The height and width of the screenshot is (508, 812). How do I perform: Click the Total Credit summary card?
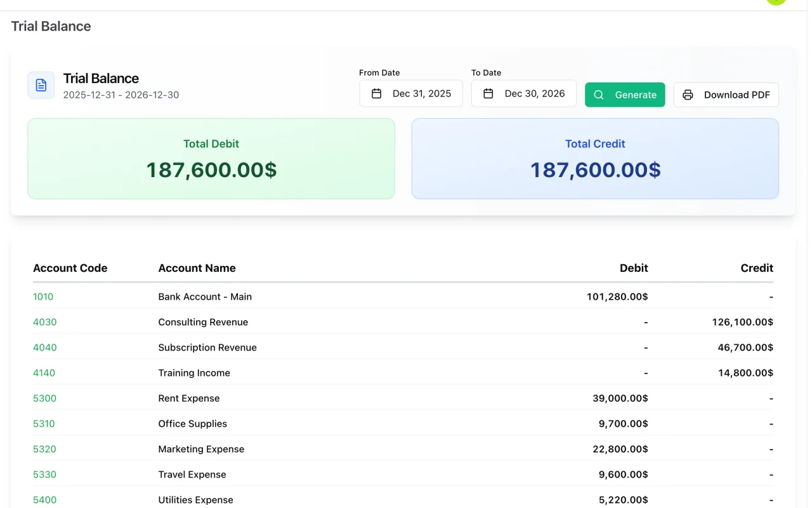[x=595, y=159]
